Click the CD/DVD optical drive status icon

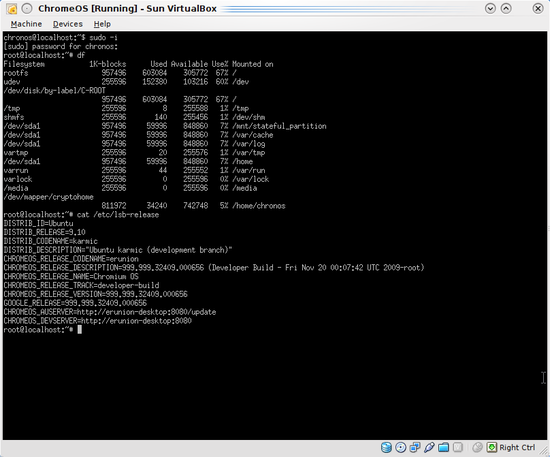tap(401, 448)
